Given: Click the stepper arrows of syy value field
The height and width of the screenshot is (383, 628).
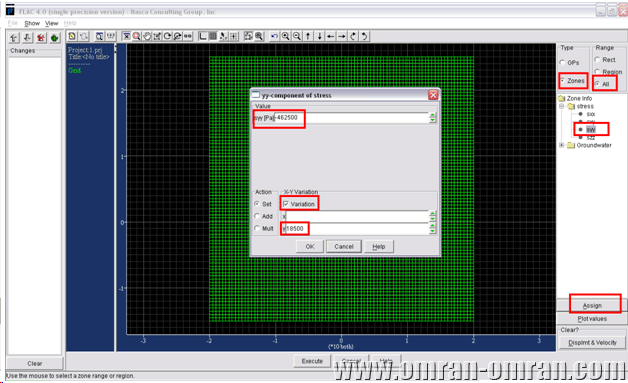Looking at the screenshot, I should (x=432, y=118).
